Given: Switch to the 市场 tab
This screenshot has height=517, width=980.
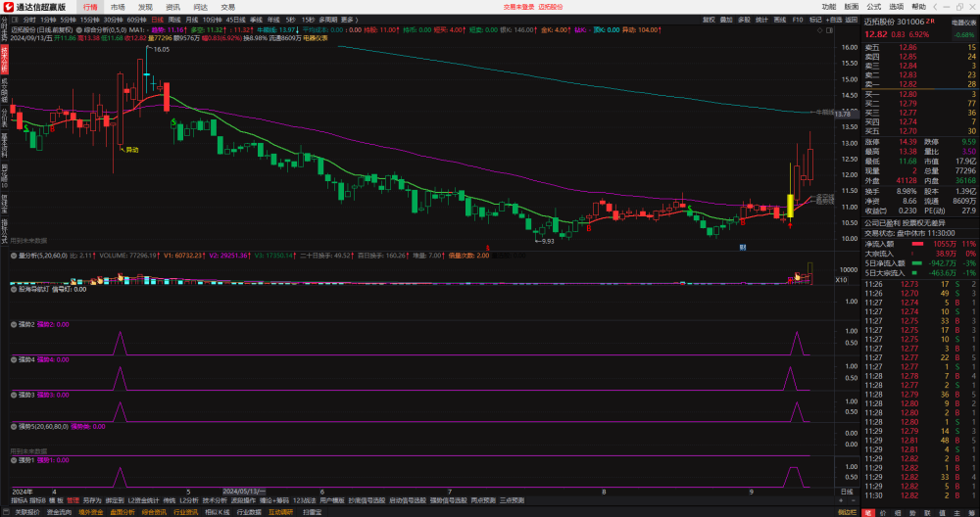Looking at the screenshot, I should (x=118, y=7).
